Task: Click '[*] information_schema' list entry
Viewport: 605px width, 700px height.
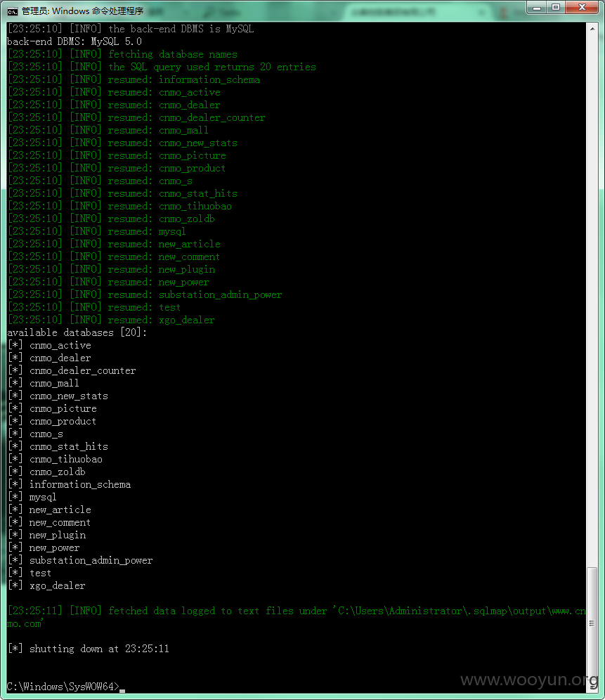Action: (70, 484)
